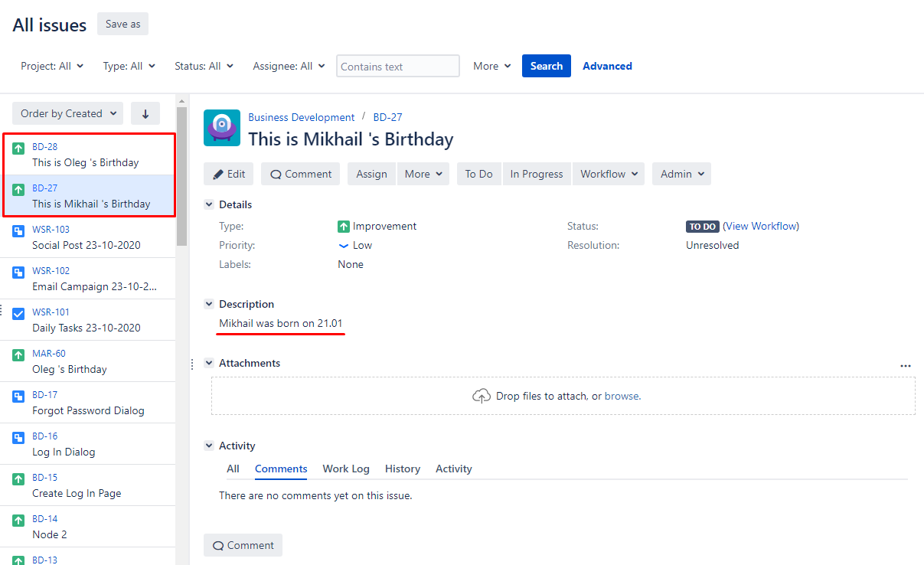
Task: Collapse the Details section
Action: pos(209,204)
